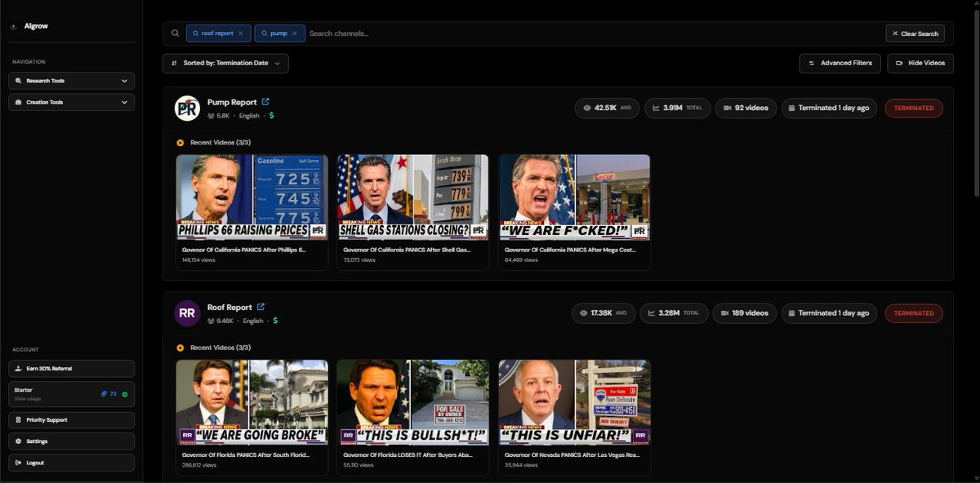Click the Roof Report TERMINATED button
This screenshot has height=483, width=980.
(914, 313)
